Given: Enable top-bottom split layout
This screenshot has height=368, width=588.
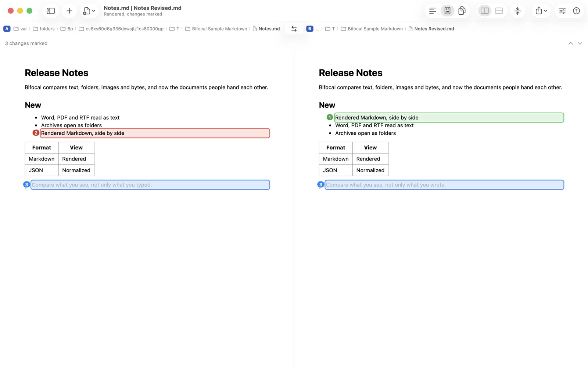Looking at the screenshot, I should 499,11.
